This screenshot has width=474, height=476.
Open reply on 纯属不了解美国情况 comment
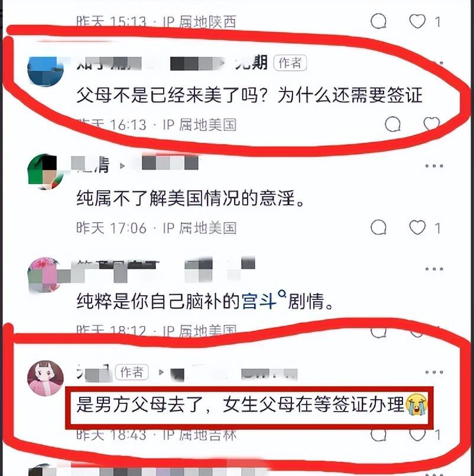click(379, 227)
